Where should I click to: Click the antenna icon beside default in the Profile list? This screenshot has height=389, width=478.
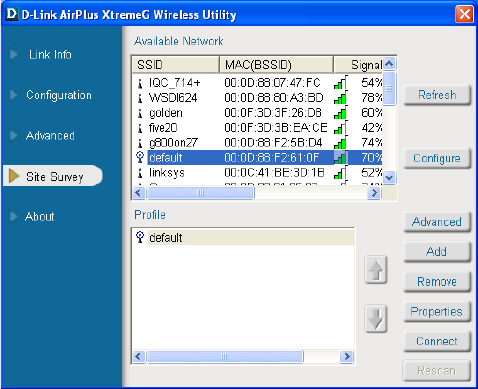[140, 237]
